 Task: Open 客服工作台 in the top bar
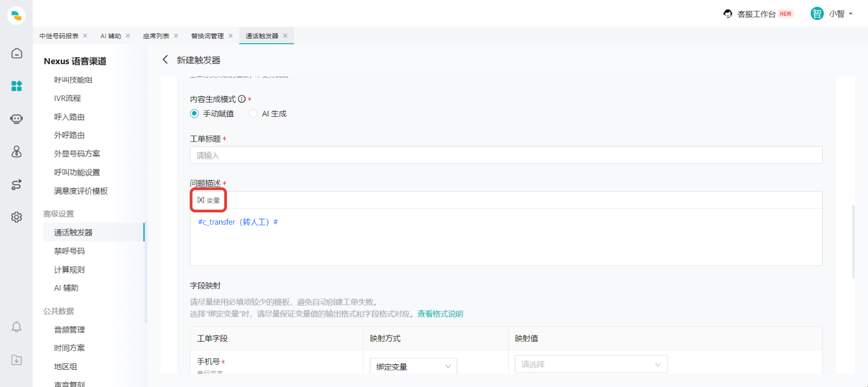pos(757,14)
